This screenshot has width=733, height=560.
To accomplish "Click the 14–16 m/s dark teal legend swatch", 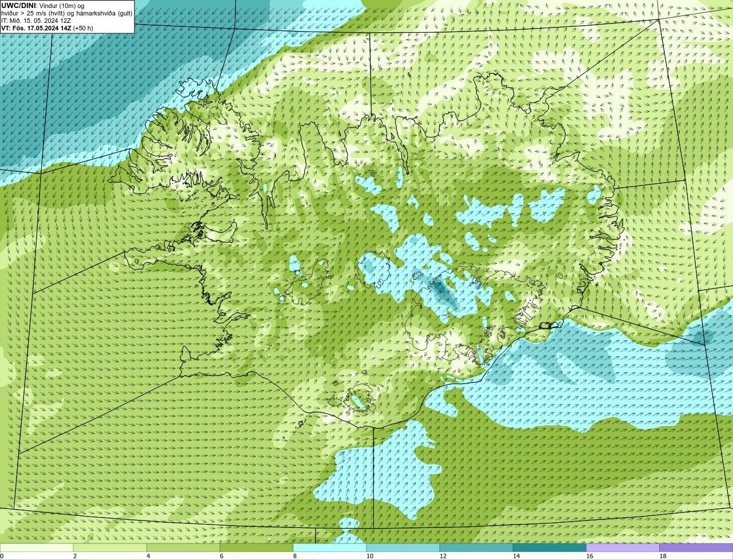I will coord(550,548).
